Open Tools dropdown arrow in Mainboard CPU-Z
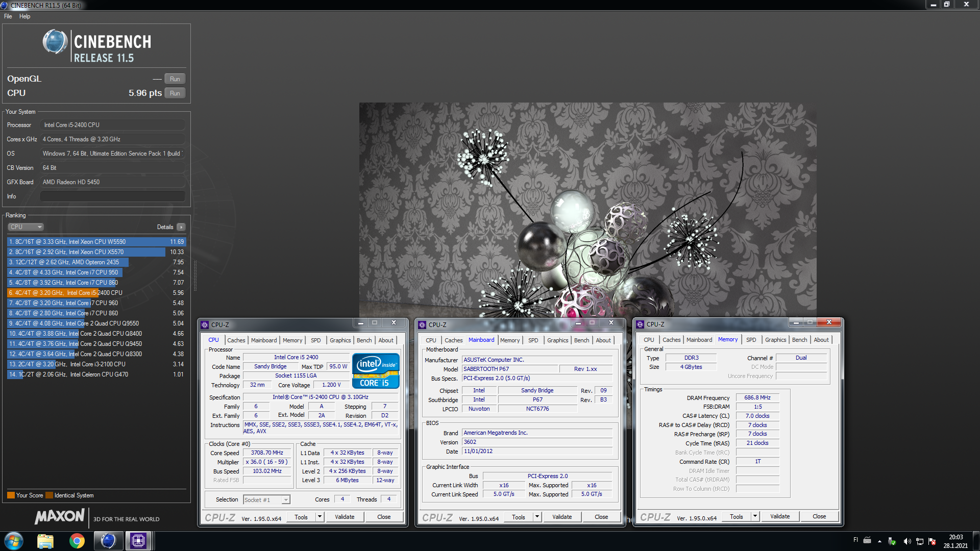The height and width of the screenshot is (551, 980). [537, 517]
